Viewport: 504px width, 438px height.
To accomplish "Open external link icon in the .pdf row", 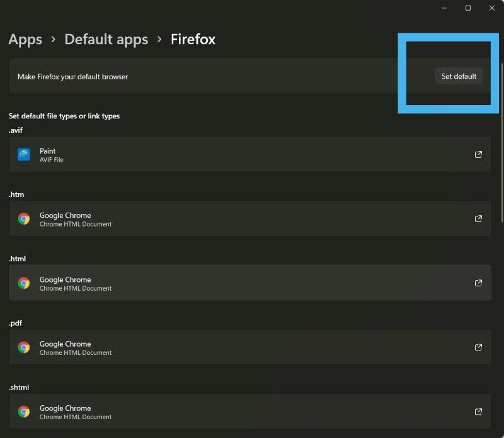I will pyautogui.click(x=478, y=347).
